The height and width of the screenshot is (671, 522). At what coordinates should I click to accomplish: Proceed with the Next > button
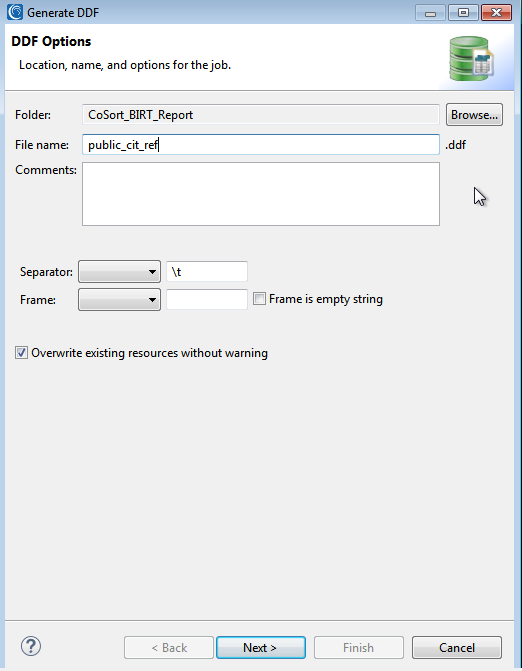pyautogui.click(x=261, y=647)
